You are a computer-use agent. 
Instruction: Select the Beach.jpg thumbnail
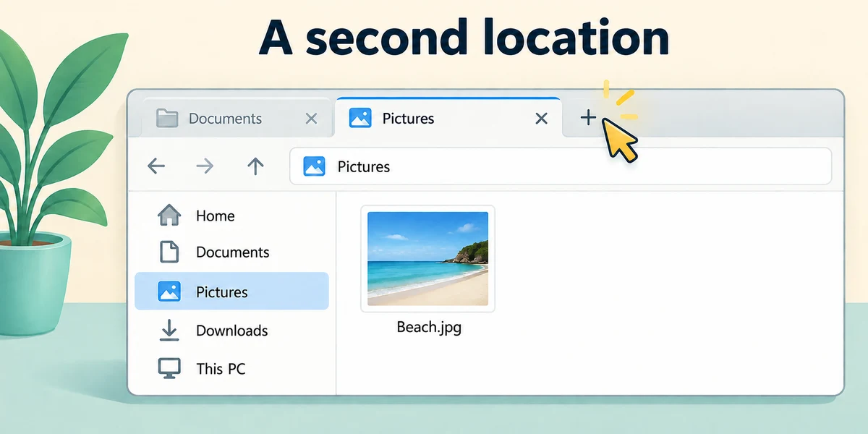[x=427, y=259]
